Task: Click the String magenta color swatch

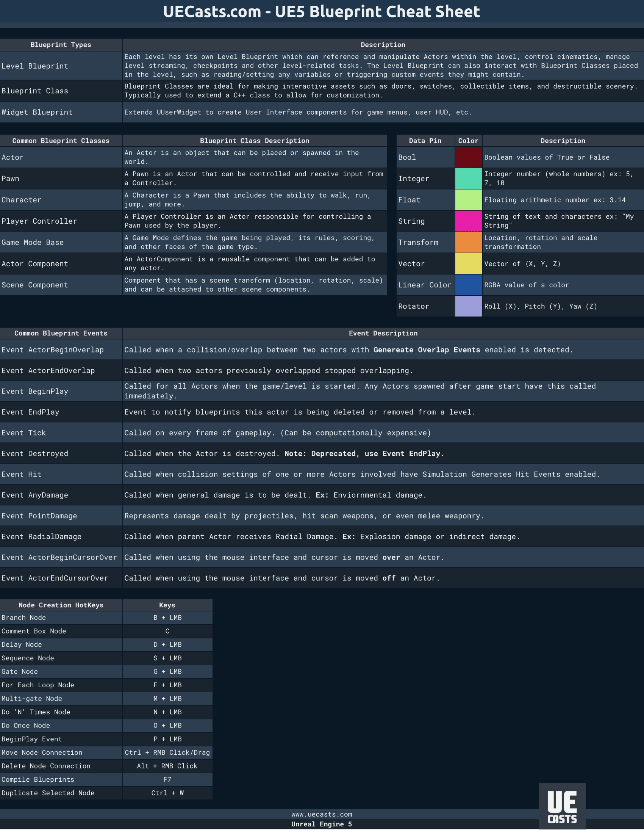Action: [469, 221]
